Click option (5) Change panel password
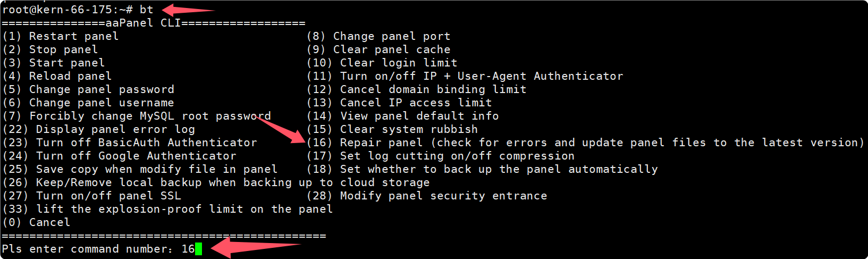Screen dimensions: 868x259 pyautogui.click(x=88, y=89)
